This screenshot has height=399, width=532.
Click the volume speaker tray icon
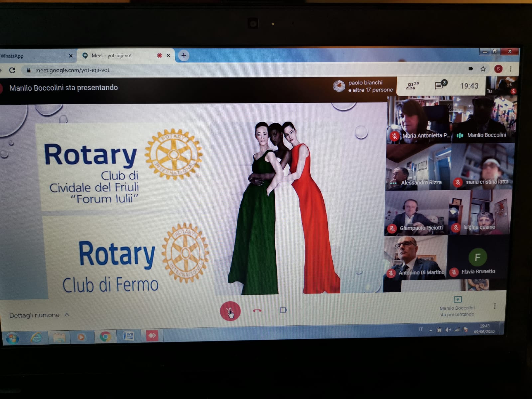(x=448, y=330)
